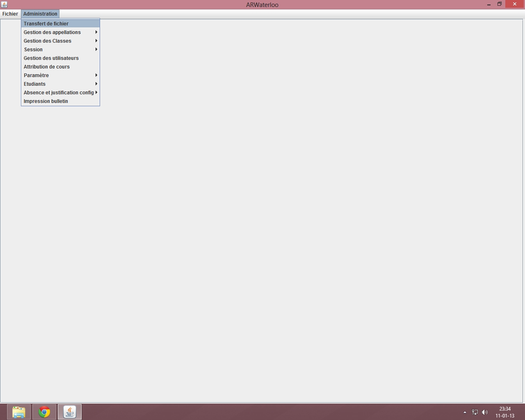Screen dimensions: 525x420
Task: Choose Gestion des utilisateurs
Action: [x=51, y=58]
